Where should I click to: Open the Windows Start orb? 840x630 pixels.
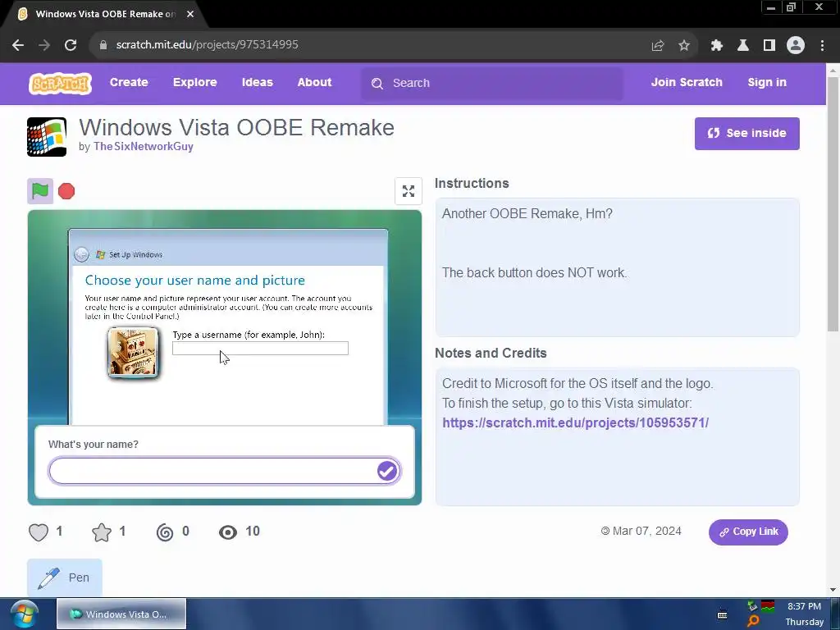tap(24, 614)
